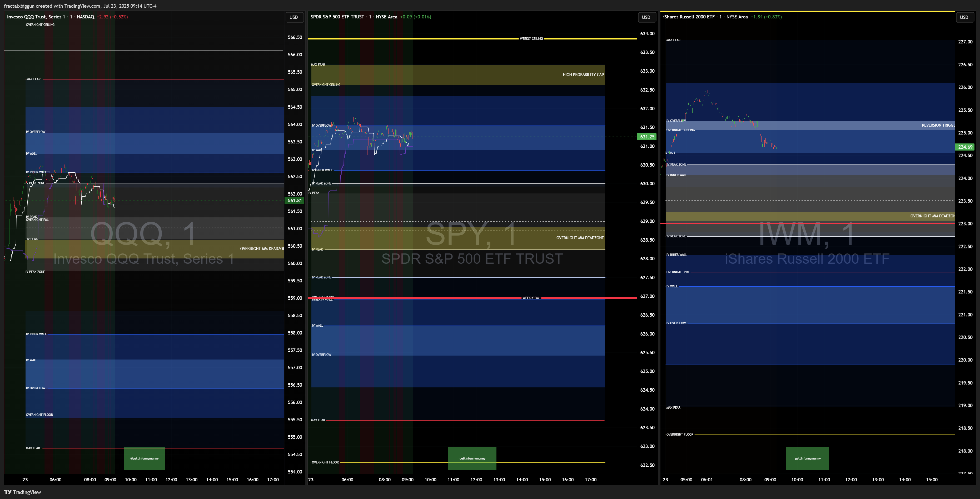980x499 pixels.
Task: Click the @gettinfunnymunny green box on QQQ
Action: [144, 458]
